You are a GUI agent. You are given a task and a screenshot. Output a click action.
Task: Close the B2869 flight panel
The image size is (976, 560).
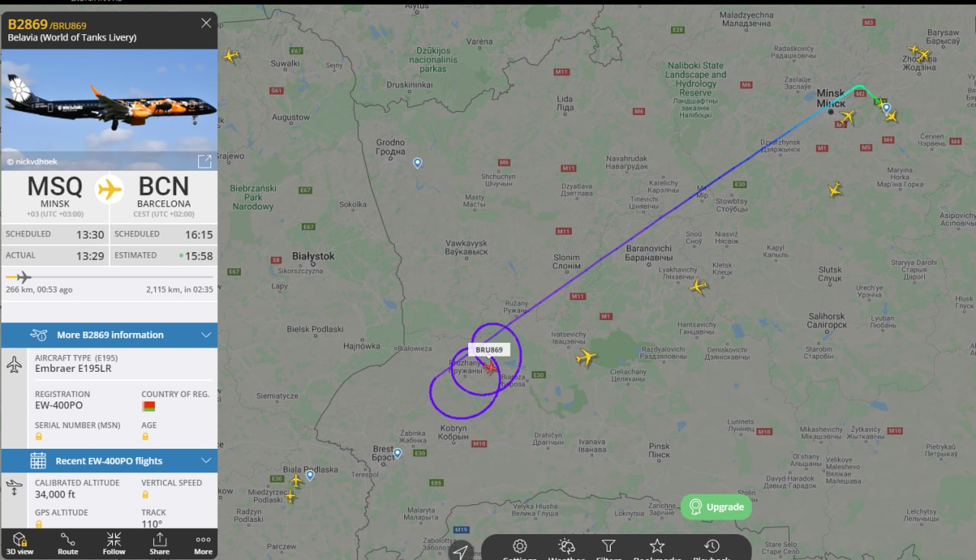pyautogui.click(x=206, y=23)
